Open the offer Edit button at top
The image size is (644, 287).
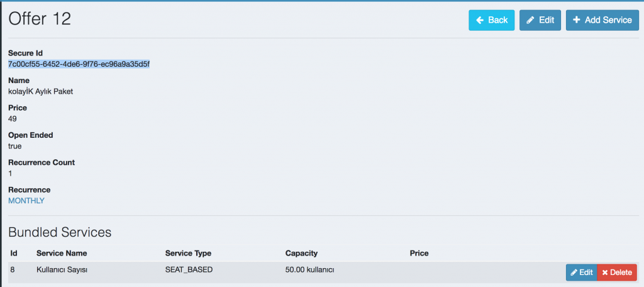[540, 20]
